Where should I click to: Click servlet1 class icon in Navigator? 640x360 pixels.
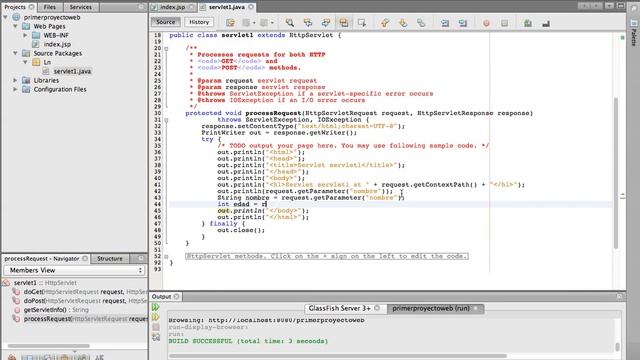coord(6,282)
